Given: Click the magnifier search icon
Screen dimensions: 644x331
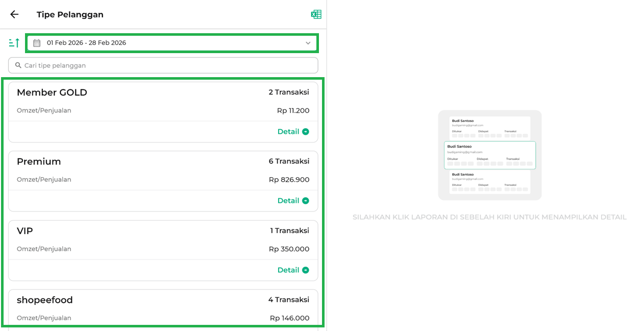Looking at the screenshot, I should click(18, 65).
